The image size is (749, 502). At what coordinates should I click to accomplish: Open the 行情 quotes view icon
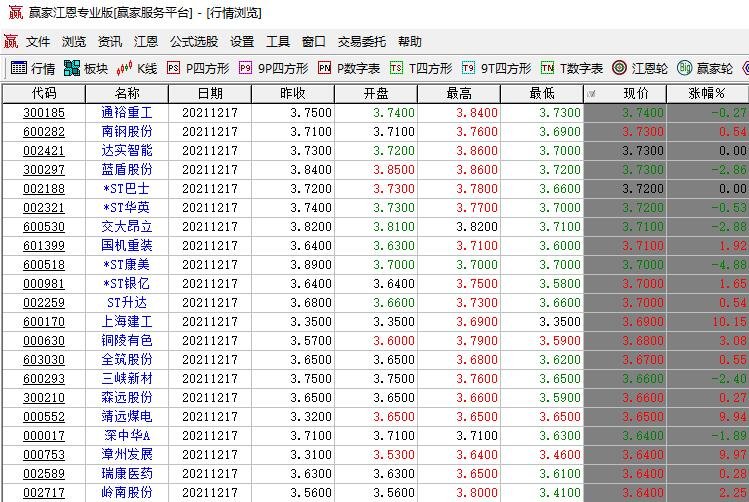(x=19, y=68)
